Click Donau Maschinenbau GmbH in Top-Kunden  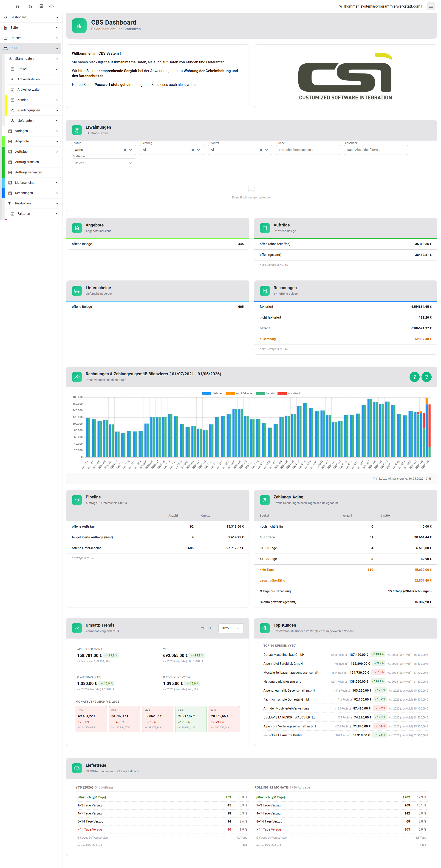[x=284, y=655]
